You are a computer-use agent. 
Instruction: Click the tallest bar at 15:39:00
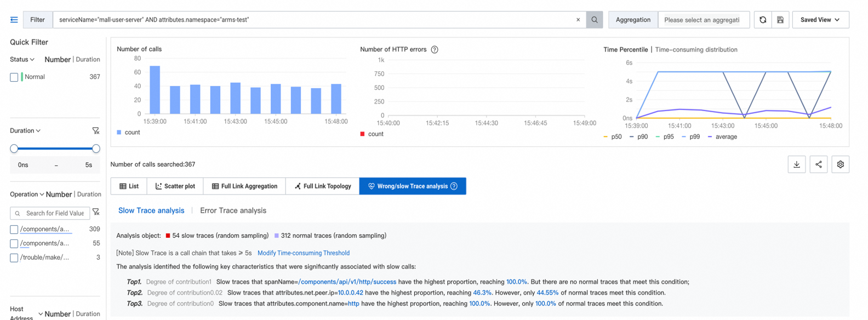[155, 90]
